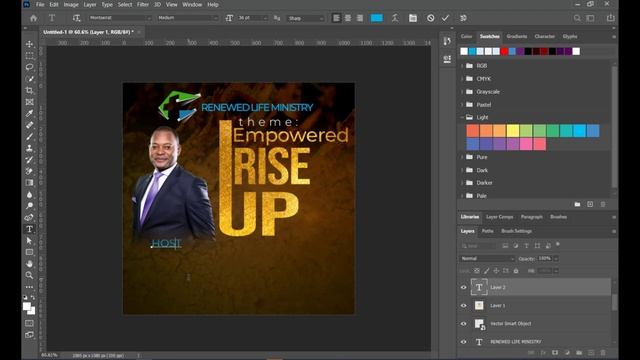
Task: Left align the text
Action: 336,18
